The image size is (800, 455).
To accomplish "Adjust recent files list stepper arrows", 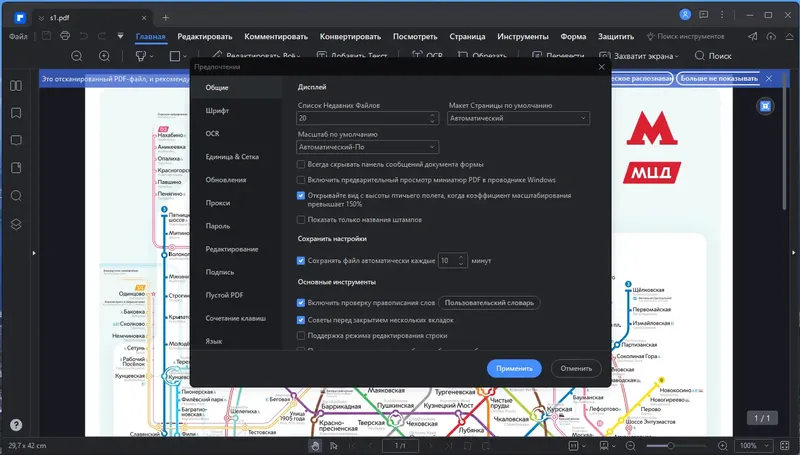I will [x=432, y=118].
